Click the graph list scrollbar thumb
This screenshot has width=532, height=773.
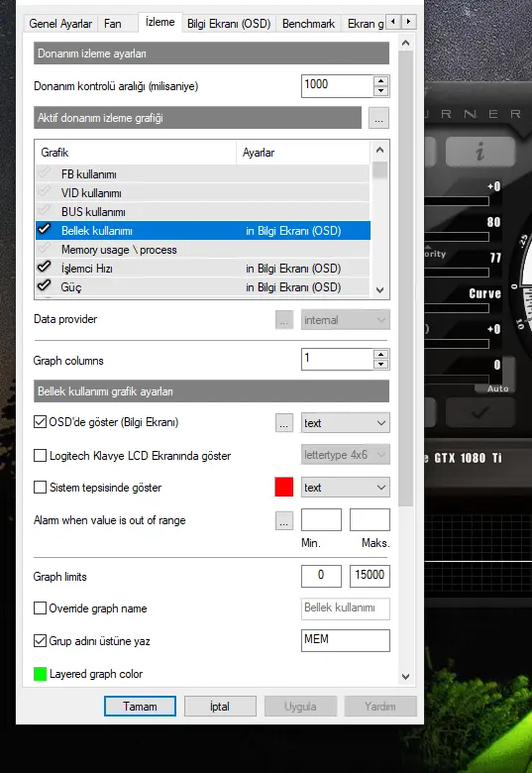[x=379, y=170]
